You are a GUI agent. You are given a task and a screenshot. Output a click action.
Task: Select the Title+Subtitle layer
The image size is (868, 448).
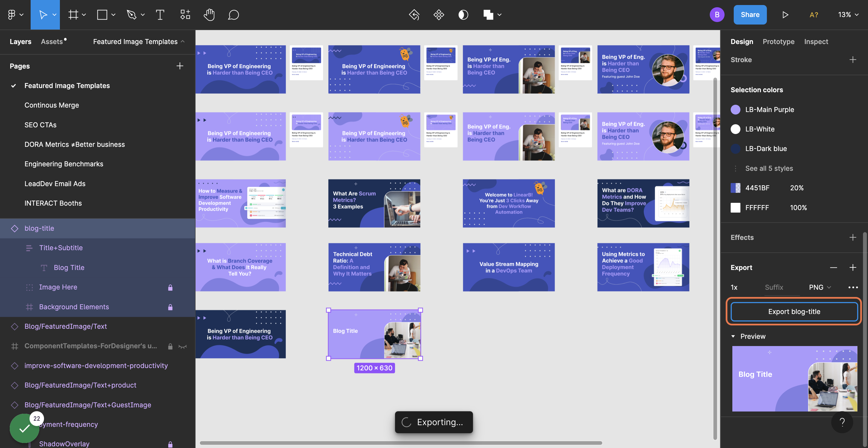(x=61, y=248)
